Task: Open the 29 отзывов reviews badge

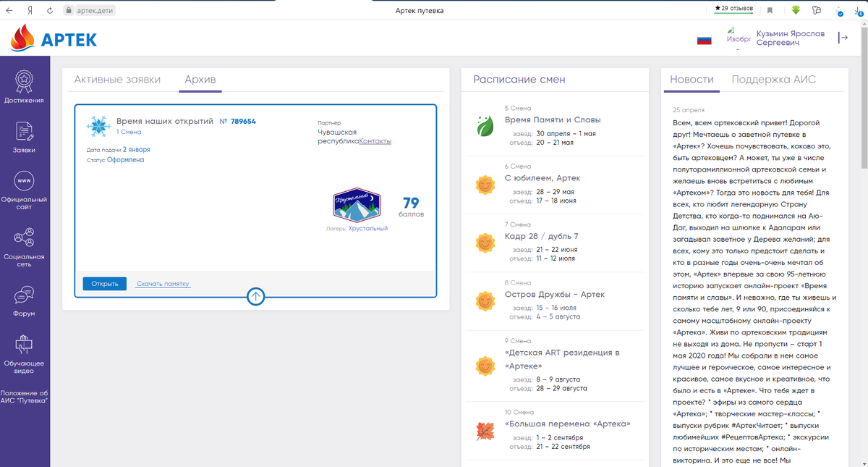Action: pyautogui.click(x=733, y=9)
